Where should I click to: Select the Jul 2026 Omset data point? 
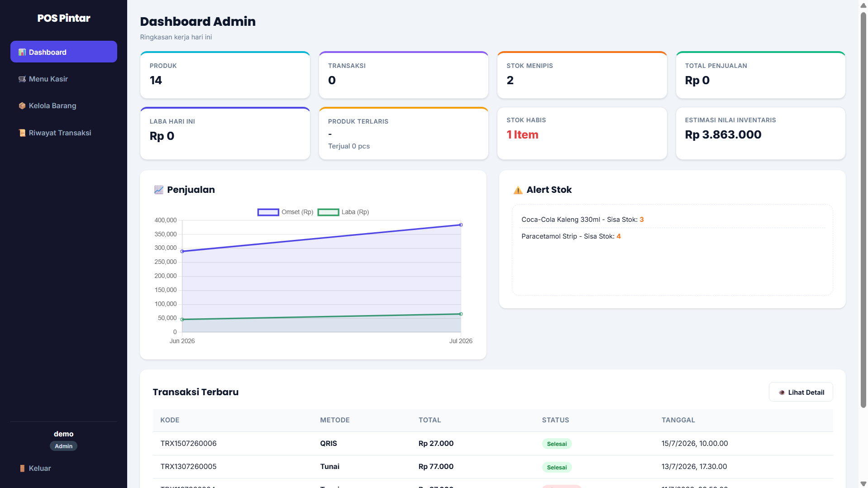(461, 225)
